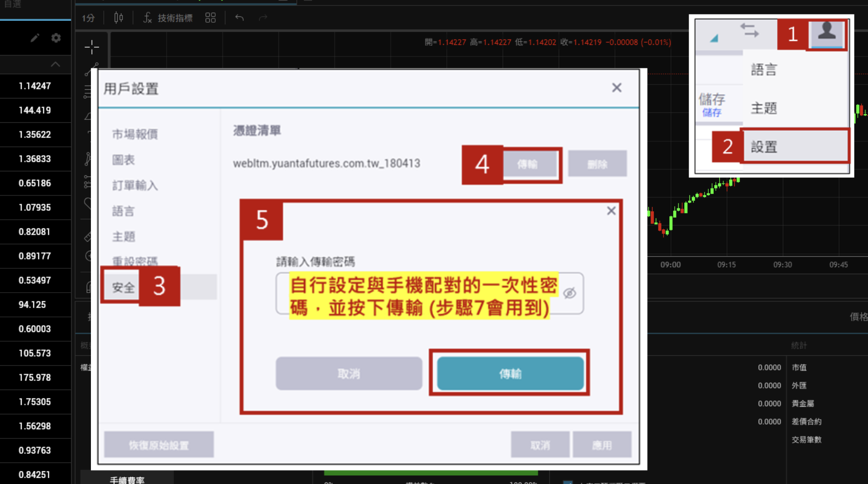
Task: Click 恢復原始設置 button
Action: [159, 445]
